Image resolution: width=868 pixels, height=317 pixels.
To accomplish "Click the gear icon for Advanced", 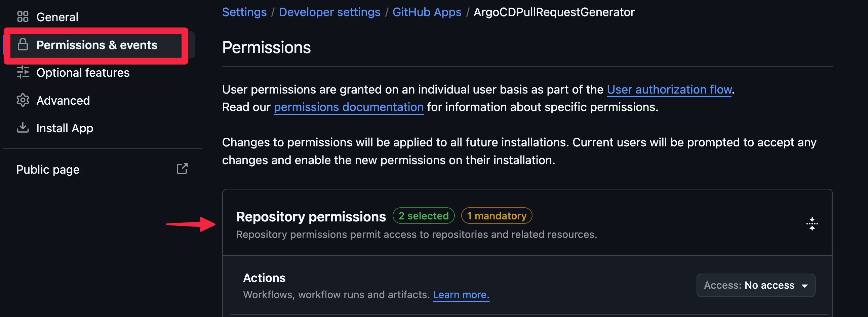I will 23,100.
